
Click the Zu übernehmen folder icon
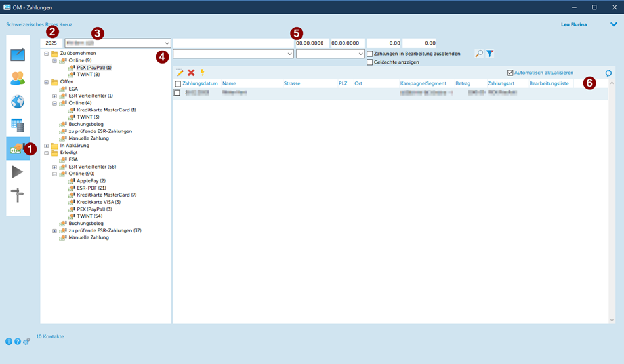(54, 53)
